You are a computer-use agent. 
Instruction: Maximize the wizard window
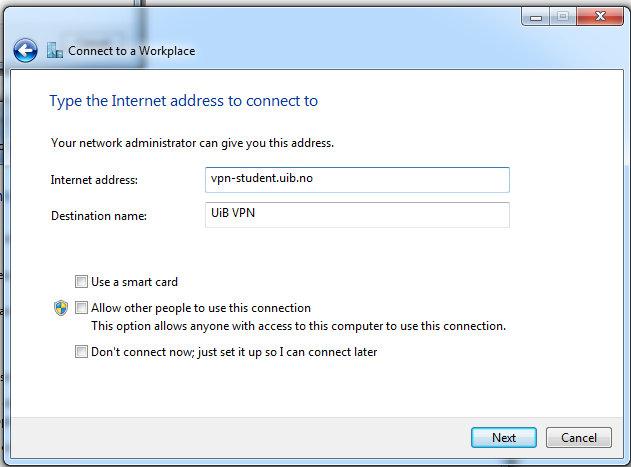(561, 17)
